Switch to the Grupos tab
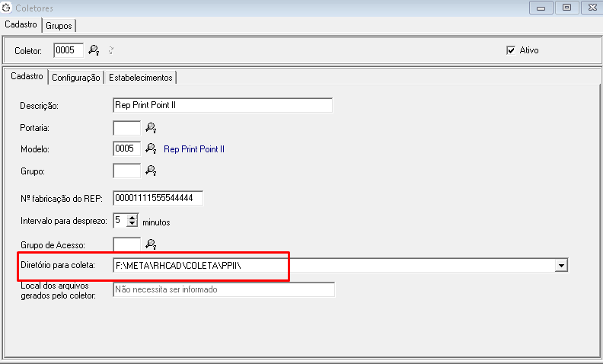Screen dimensions: 603x364 59,25
